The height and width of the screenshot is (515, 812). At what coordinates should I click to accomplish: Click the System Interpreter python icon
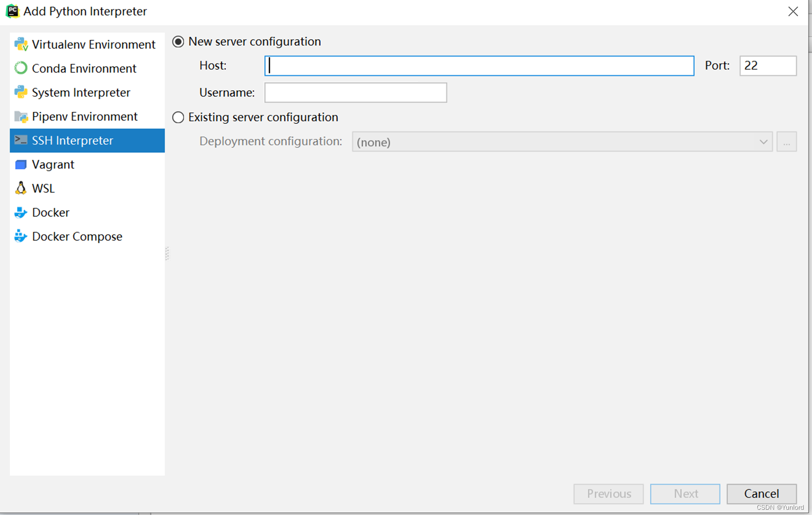21,92
